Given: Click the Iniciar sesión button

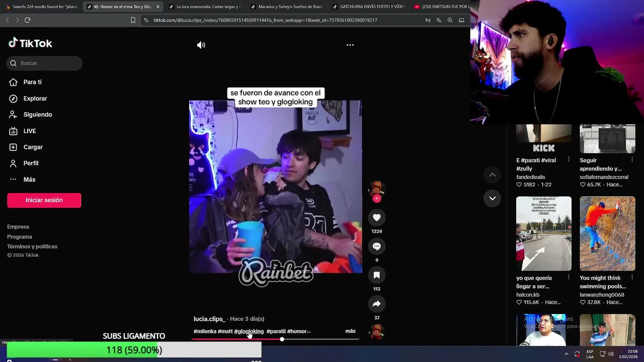Looking at the screenshot, I should 44,200.
